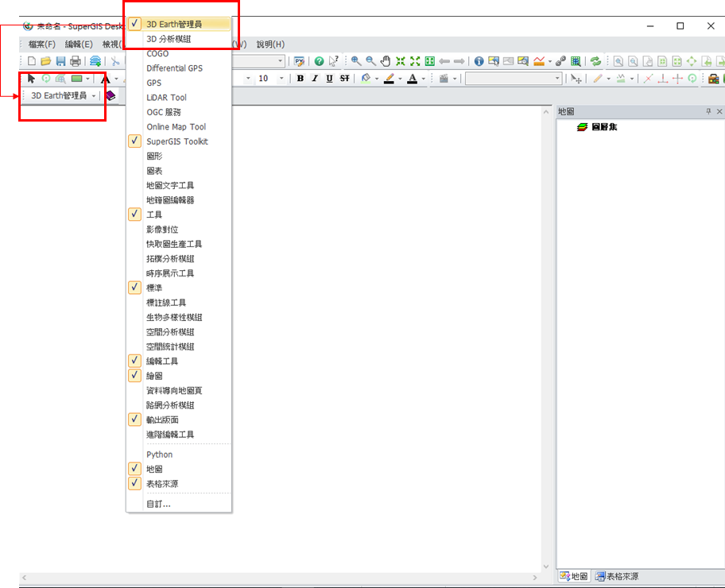Expand the measure tool dropdown arrow
Viewport: 725px width, 588px height.
tap(550, 61)
